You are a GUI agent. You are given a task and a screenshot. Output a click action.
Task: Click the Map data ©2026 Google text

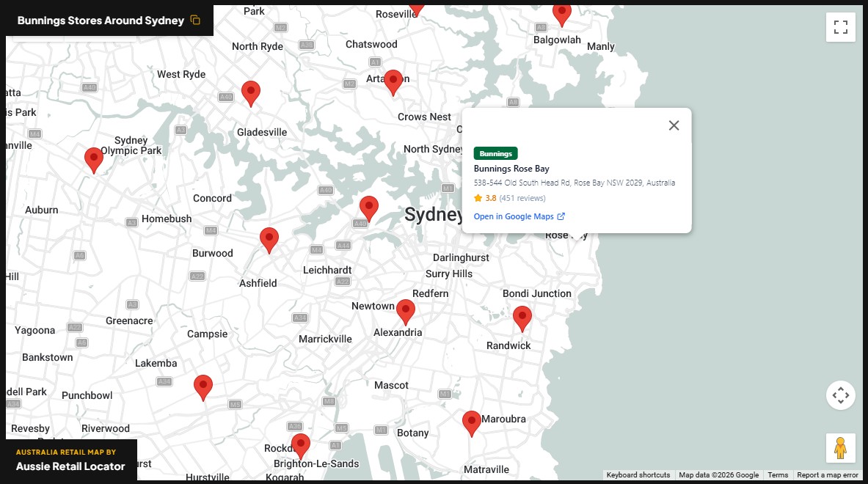point(718,474)
